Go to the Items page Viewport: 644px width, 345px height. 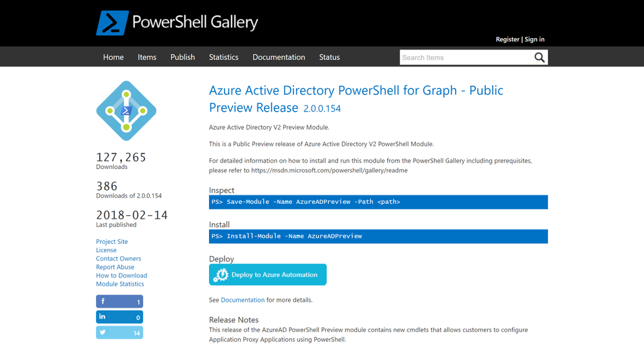tap(147, 57)
